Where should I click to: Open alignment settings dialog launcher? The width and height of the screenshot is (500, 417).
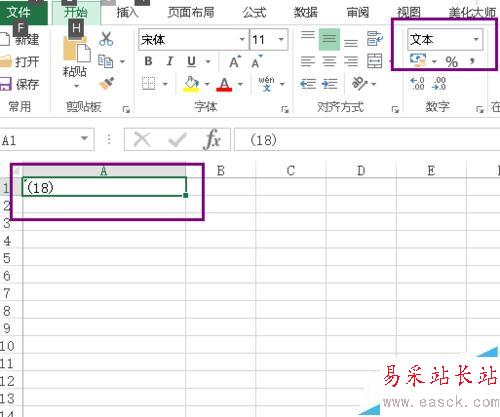(395, 109)
